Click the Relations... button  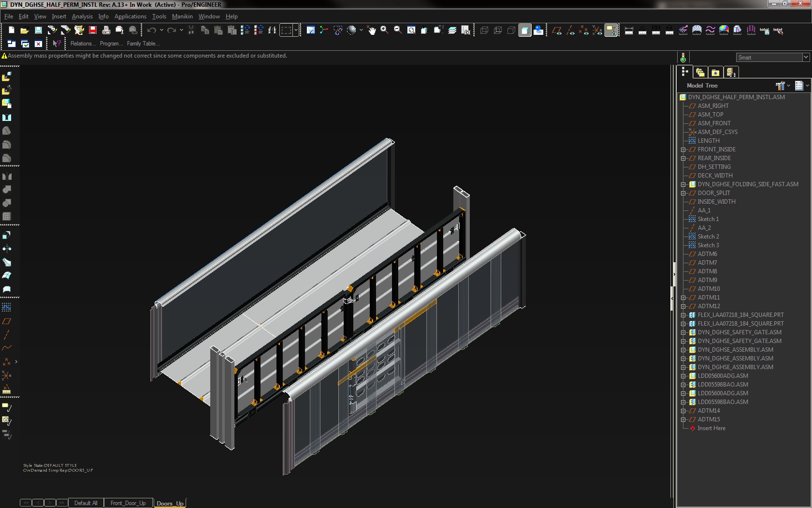tap(83, 44)
